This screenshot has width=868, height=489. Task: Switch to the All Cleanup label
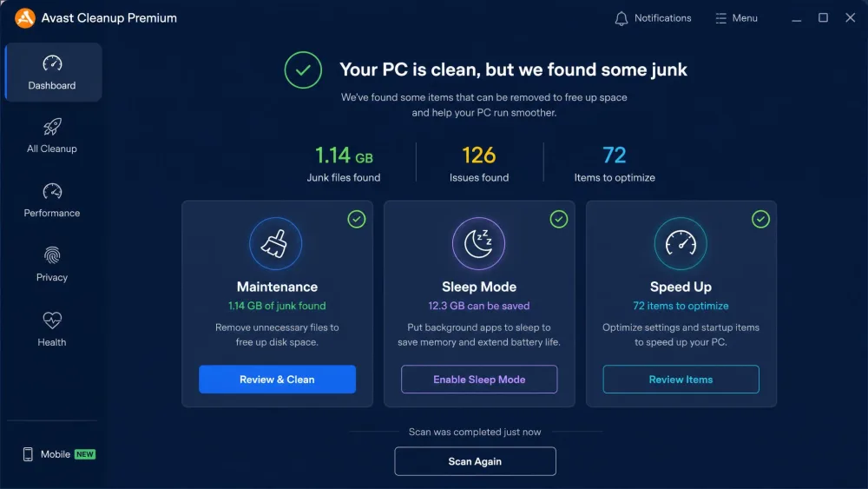coord(52,149)
